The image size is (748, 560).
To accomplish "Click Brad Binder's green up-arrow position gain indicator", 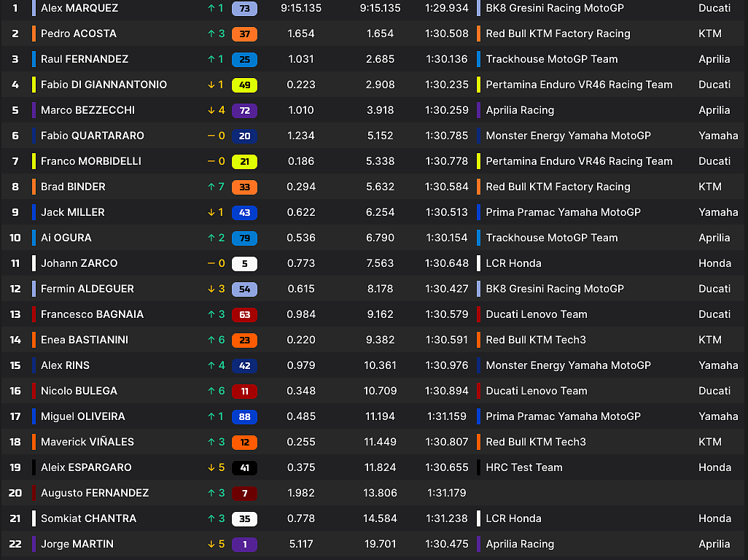I will pyautogui.click(x=216, y=187).
